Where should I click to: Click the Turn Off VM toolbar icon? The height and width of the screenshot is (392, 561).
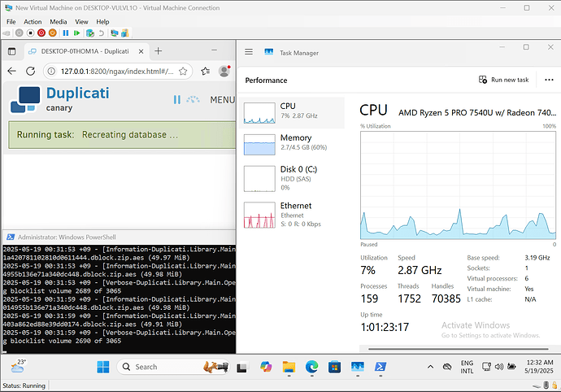tap(30, 33)
